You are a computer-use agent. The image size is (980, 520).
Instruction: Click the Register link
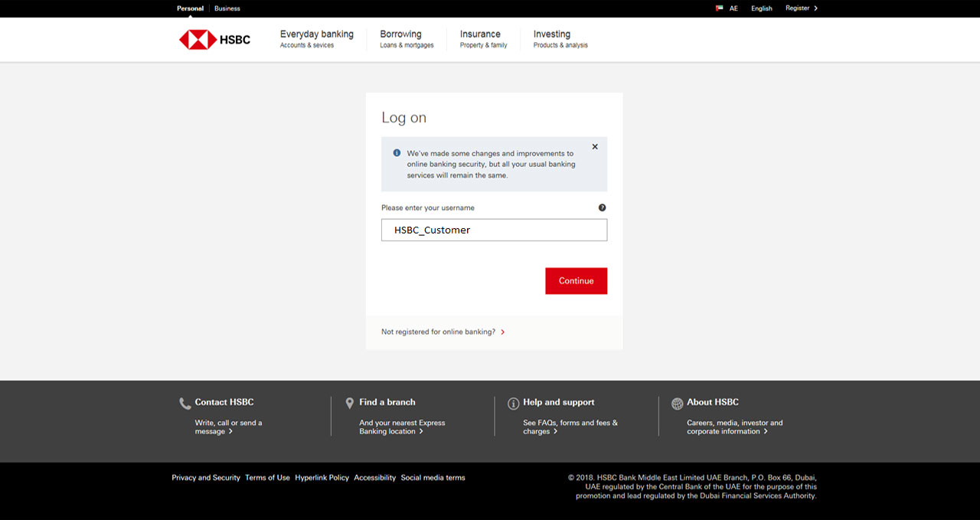pos(797,8)
